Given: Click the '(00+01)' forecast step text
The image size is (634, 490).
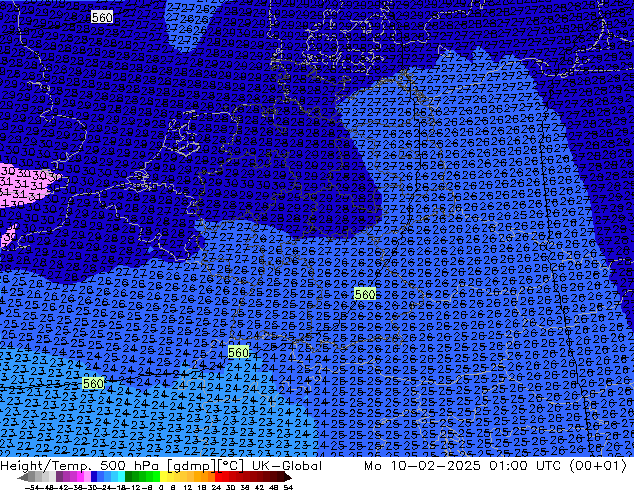Looking at the screenshot, I should 598,466.
